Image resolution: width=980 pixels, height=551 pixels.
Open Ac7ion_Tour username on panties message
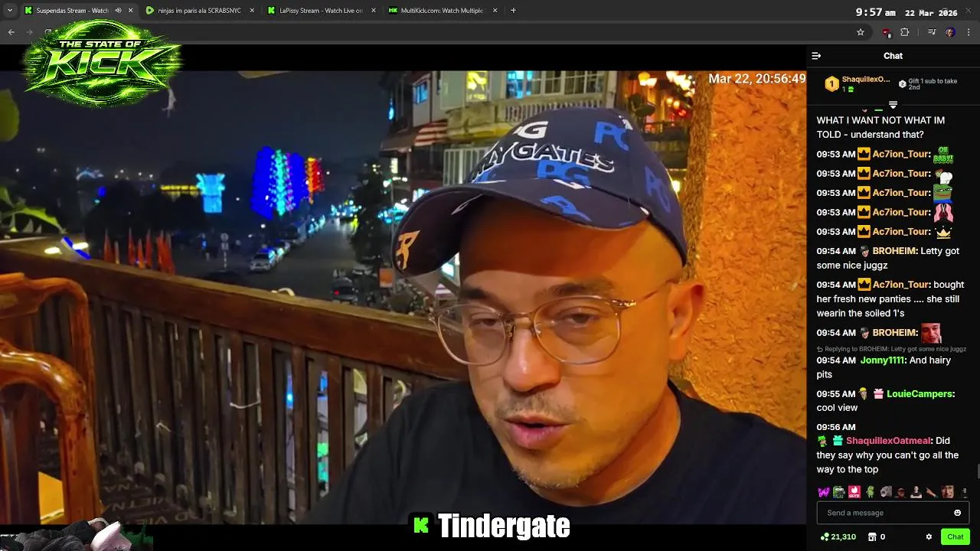(x=901, y=285)
